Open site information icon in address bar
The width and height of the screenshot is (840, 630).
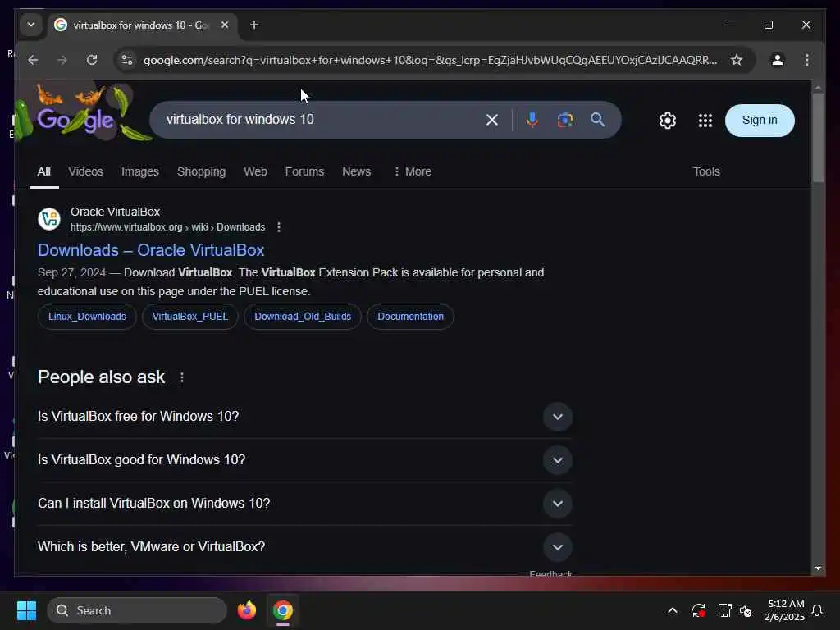coord(127,60)
